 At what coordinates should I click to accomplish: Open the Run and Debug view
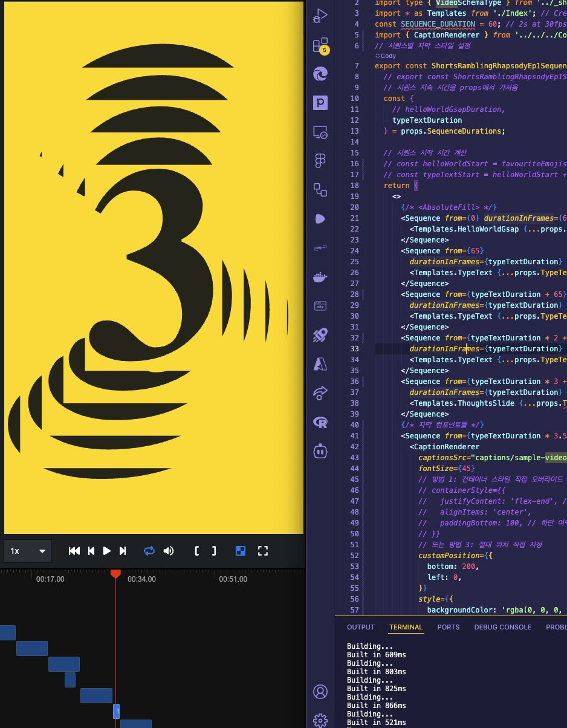[x=320, y=16]
